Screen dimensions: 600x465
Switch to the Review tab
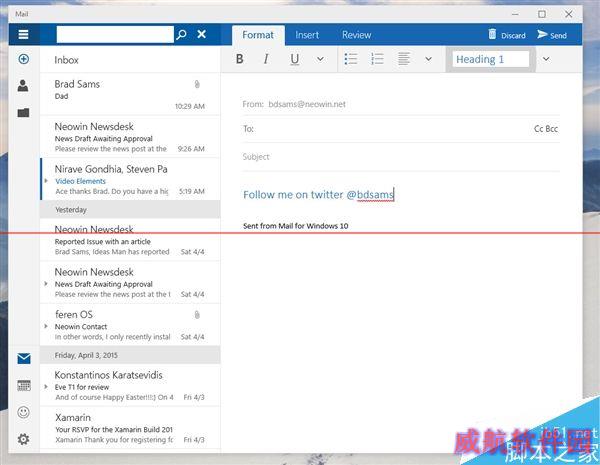pos(356,35)
